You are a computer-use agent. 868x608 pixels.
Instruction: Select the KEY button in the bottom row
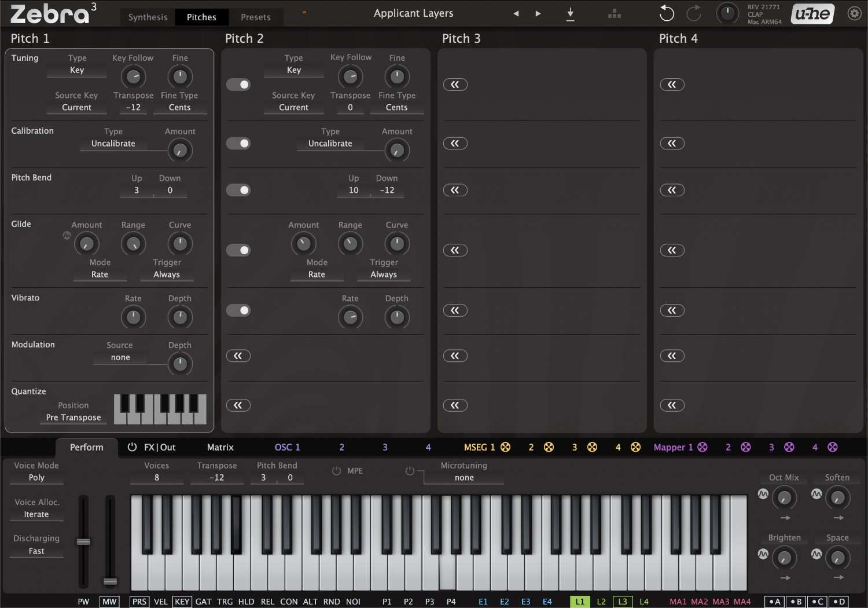click(x=182, y=602)
